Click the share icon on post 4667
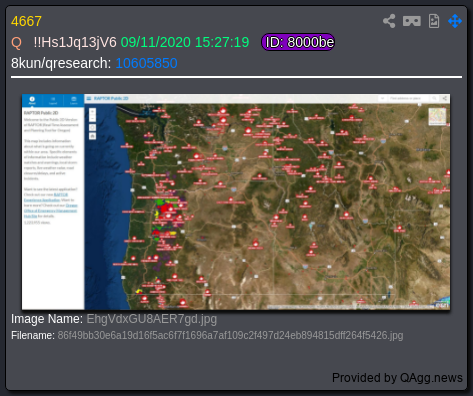The width and height of the screenshot is (473, 396). [389, 21]
